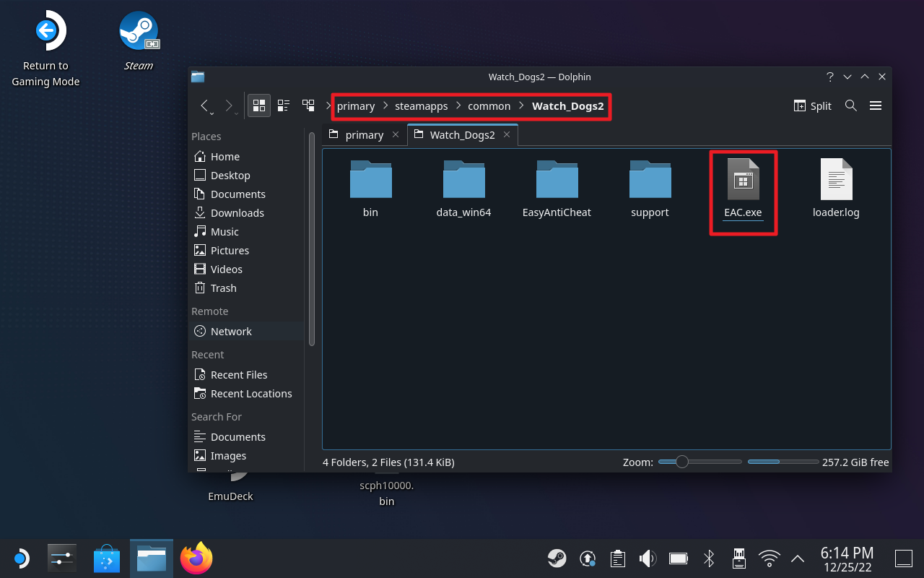Click 'steamapps' in breadcrumb path

422,106
